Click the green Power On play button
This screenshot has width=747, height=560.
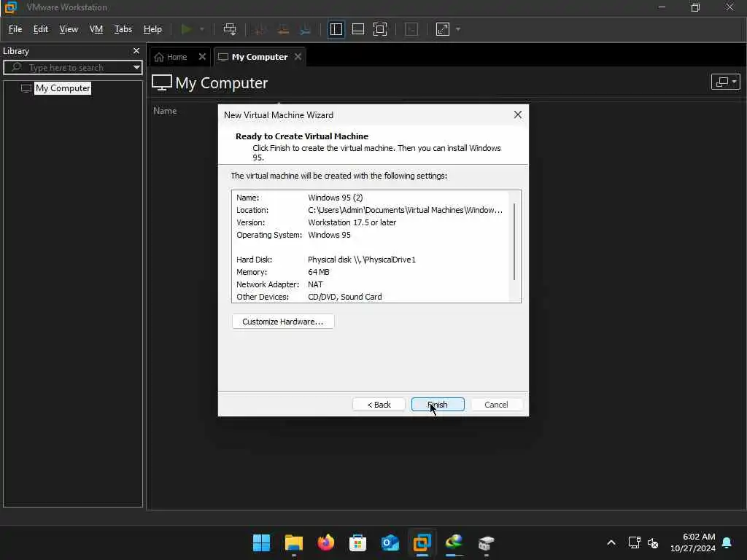(x=186, y=29)
